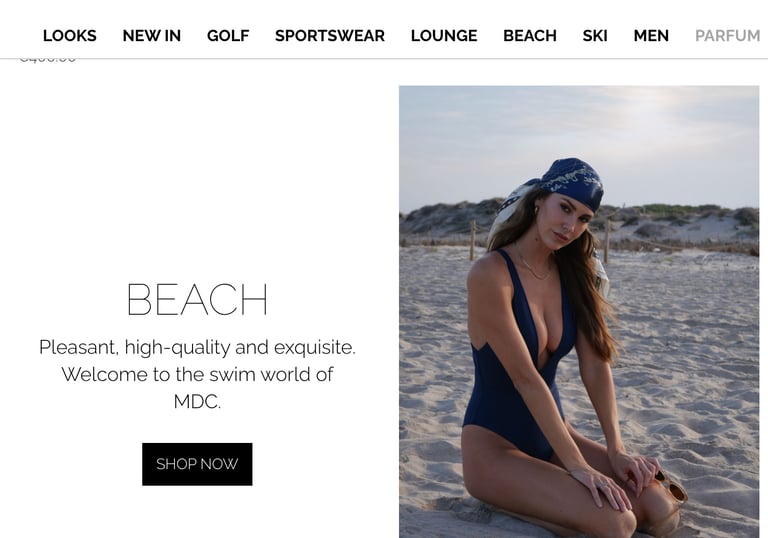Open the LOOKS menu item
This screenshot has height=538, width=768.
pyautogui.click(x=70, y=36)
